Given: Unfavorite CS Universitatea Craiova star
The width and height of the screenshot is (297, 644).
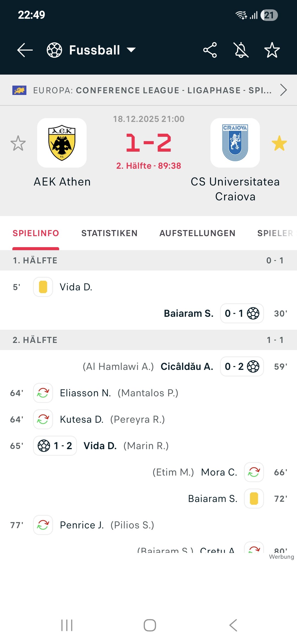Looking at the screenshot, I should [279, 143].
